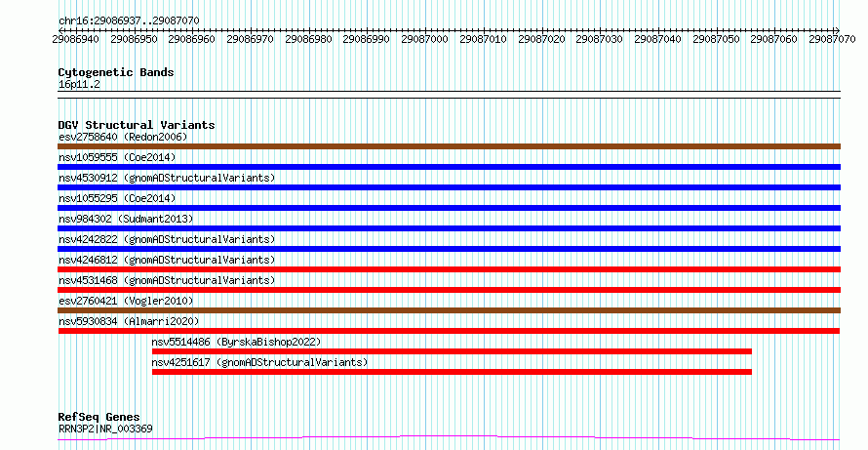The width and height of the screenshot is (868, 450).
Task: Click ruler position 29087000
Action: pyautogui.click(x=424, y=39)
